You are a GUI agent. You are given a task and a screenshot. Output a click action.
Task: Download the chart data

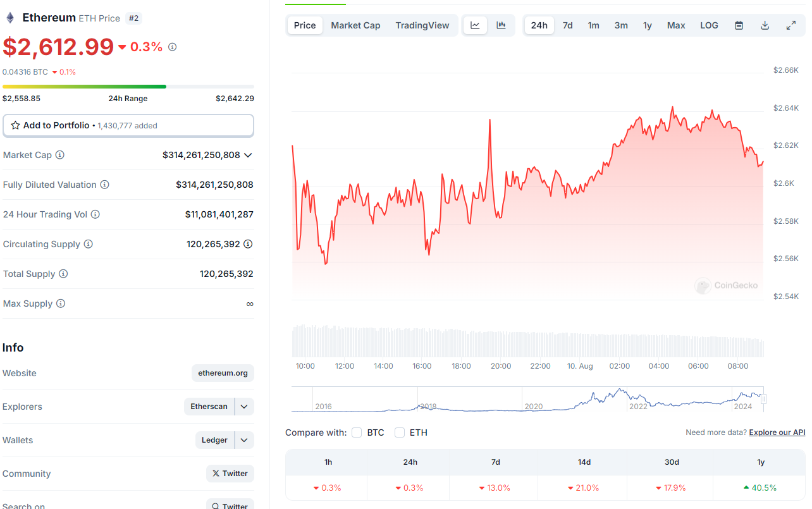tap(765, 25)
